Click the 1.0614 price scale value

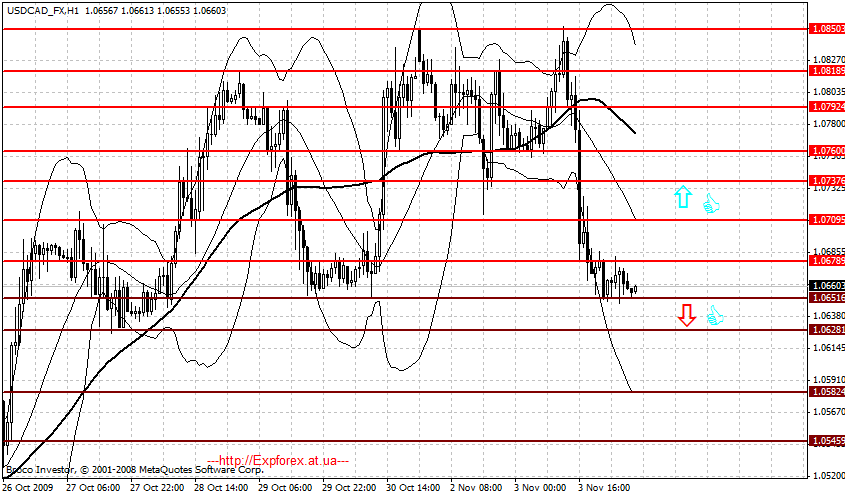coord(828,348)
